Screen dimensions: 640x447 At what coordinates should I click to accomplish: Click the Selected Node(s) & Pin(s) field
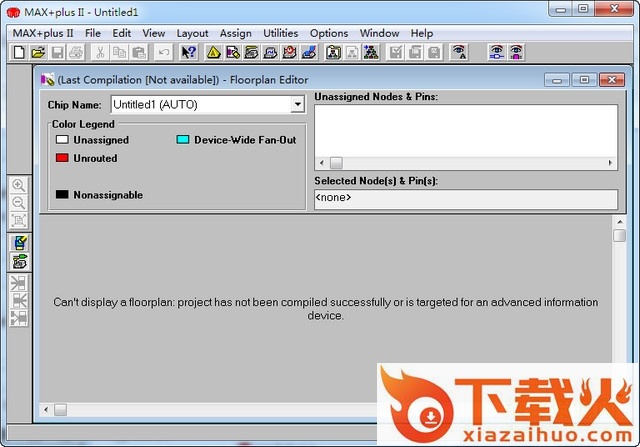point(466,199)
